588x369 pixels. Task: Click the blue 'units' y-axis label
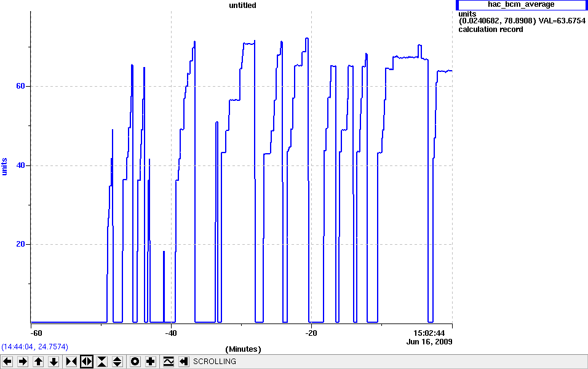(x=4, y=167)
